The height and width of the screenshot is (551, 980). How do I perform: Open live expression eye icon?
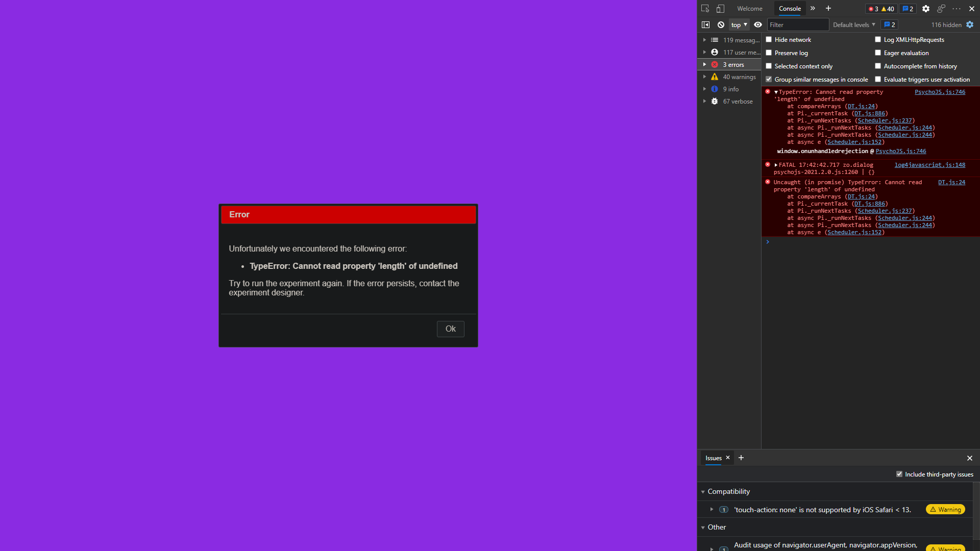[x=758, y=24]
